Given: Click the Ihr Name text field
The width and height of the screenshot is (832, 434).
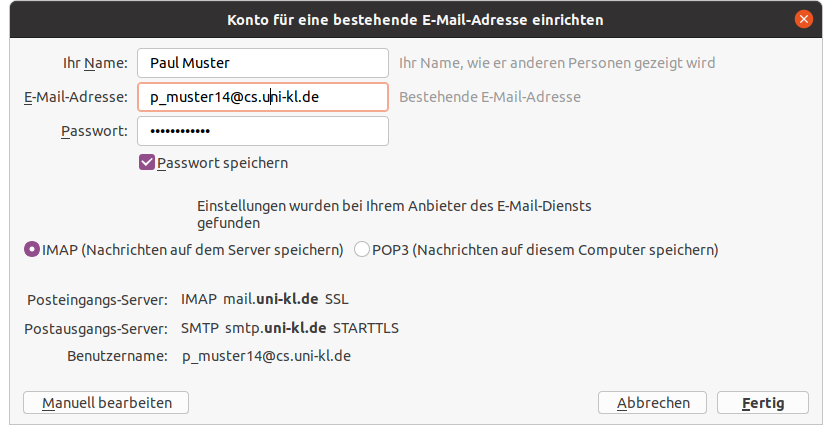Looking at the screenshot, I should (262, 63).
